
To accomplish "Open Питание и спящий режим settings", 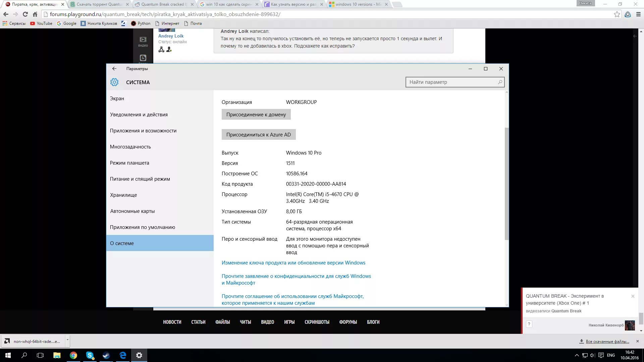I will (140, 179).
